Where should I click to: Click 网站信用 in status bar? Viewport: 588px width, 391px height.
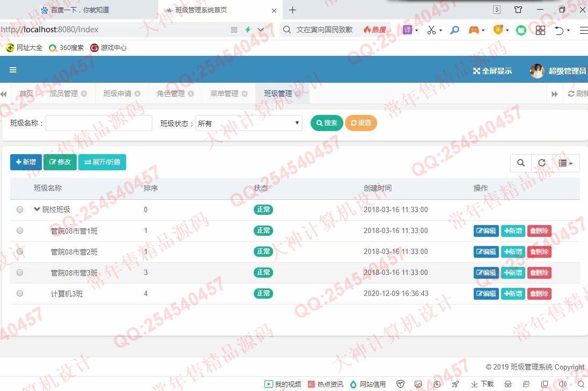[367, 384]
